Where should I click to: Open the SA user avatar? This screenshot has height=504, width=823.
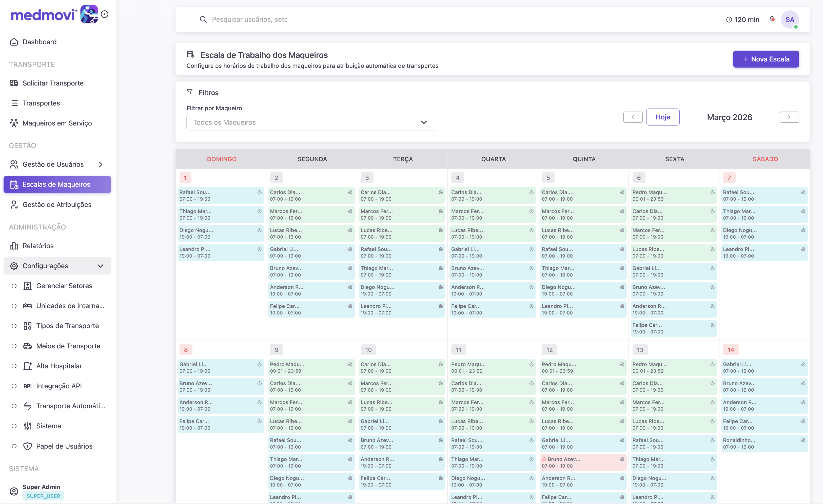pos(790,19)
